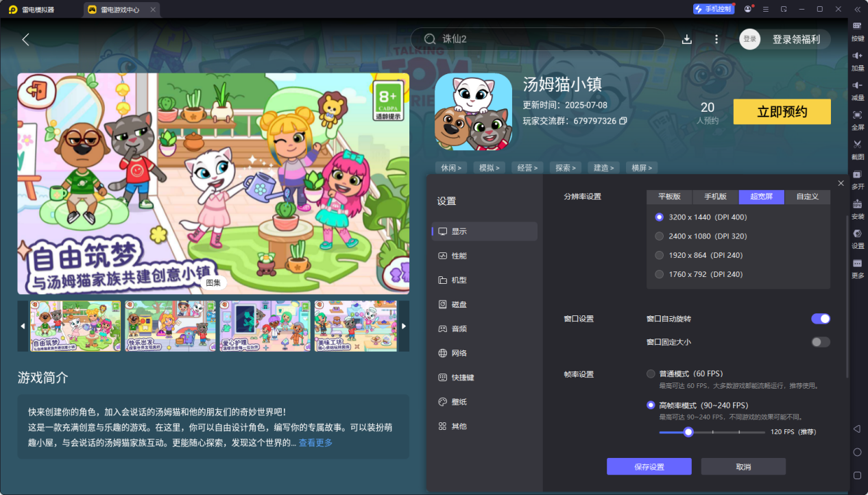
Task: Install an APK via 安装
Action: pyautogui.click(x=858, y=209)
